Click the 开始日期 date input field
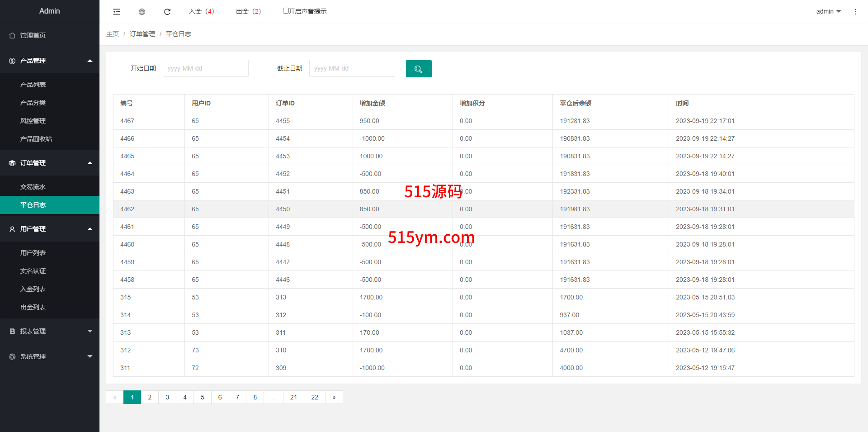 [x=205, y=68]
